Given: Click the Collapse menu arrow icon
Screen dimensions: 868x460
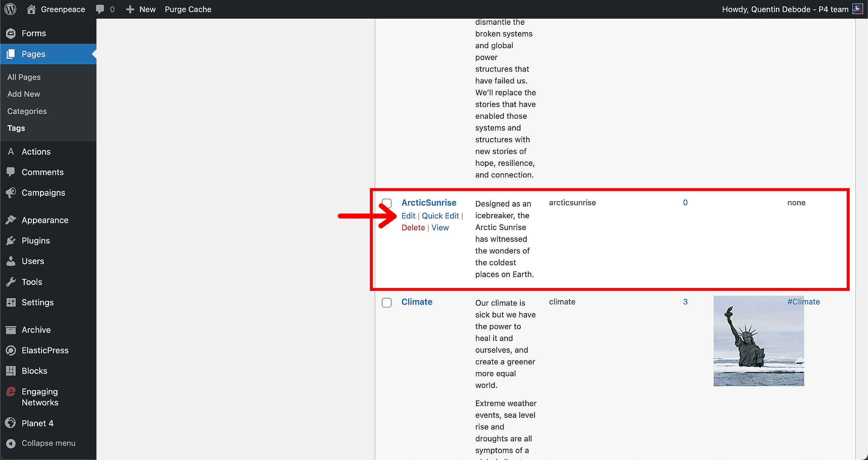Looking at the screenshot, I should (11, 443).
